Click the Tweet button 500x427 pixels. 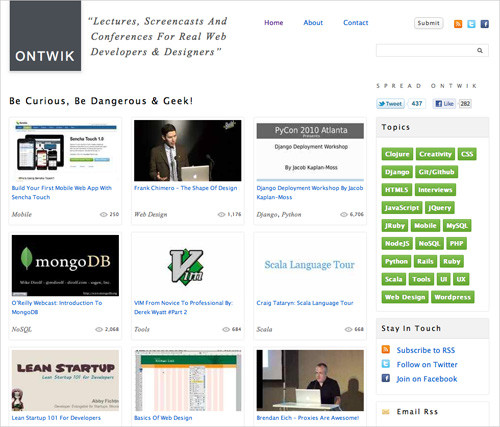click(390, 104)
